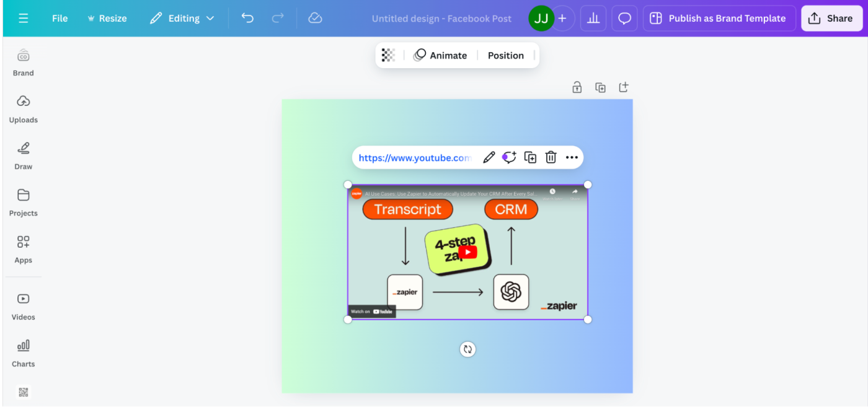The image size is (868, 407).
Task: Open the Brand panel
Action: [x=24, y=63]
